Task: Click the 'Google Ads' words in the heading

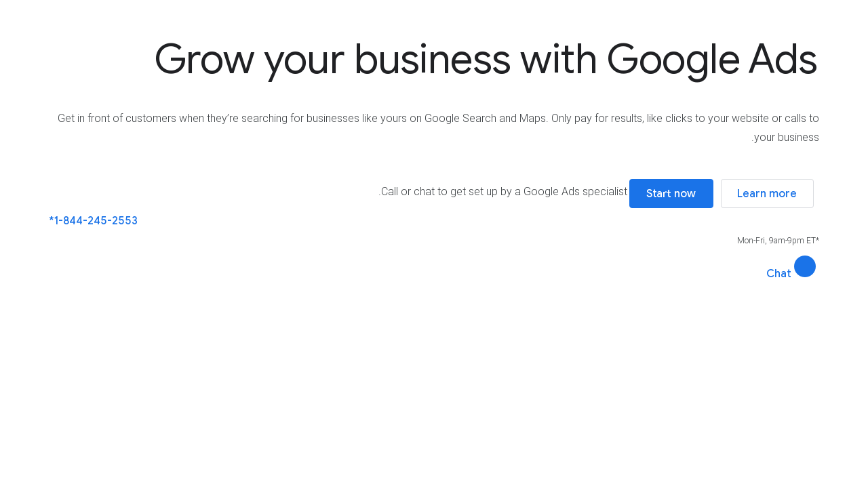Action: 712,59
